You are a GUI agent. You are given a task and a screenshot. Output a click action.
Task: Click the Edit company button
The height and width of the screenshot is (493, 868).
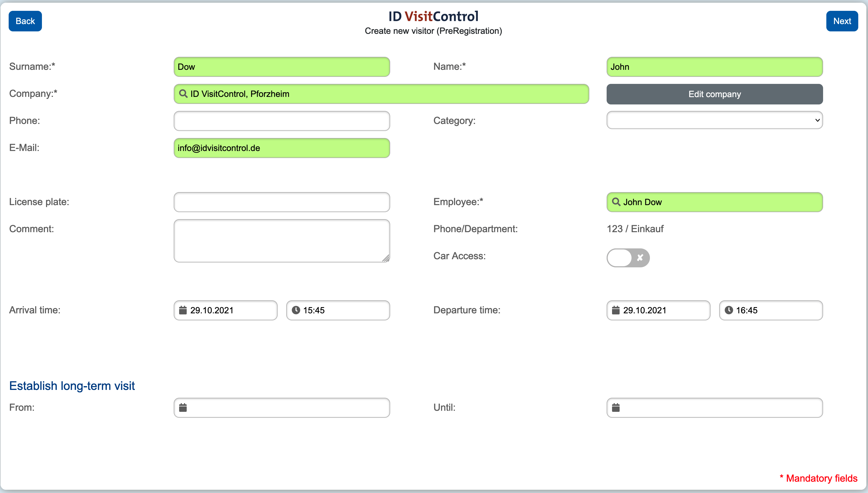[715, 94]
